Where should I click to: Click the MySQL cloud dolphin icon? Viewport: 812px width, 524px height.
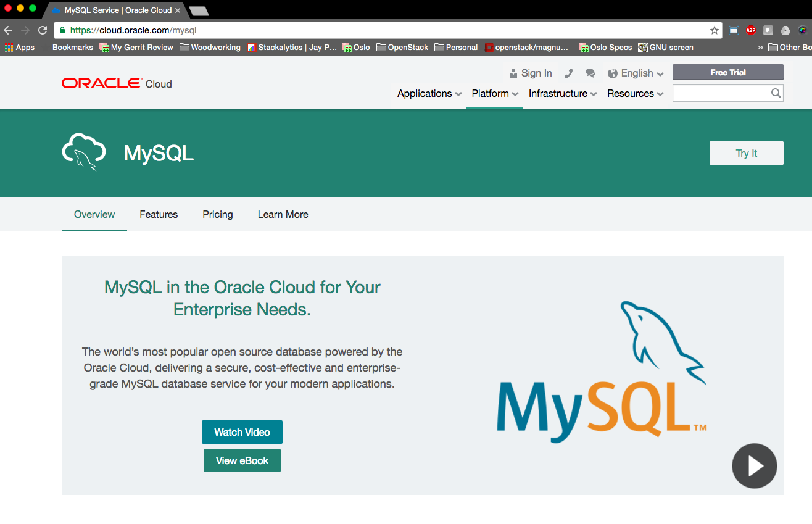pyautogui.click(x=83, y=151)
